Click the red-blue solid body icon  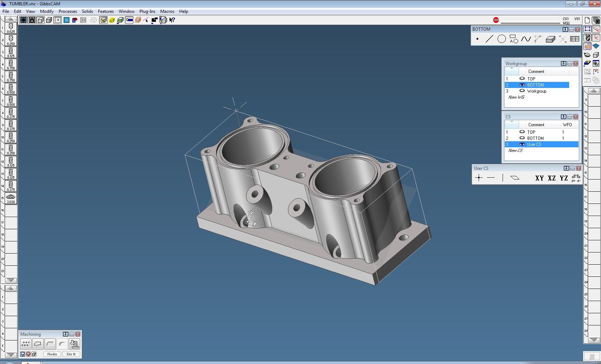point(75,20)
